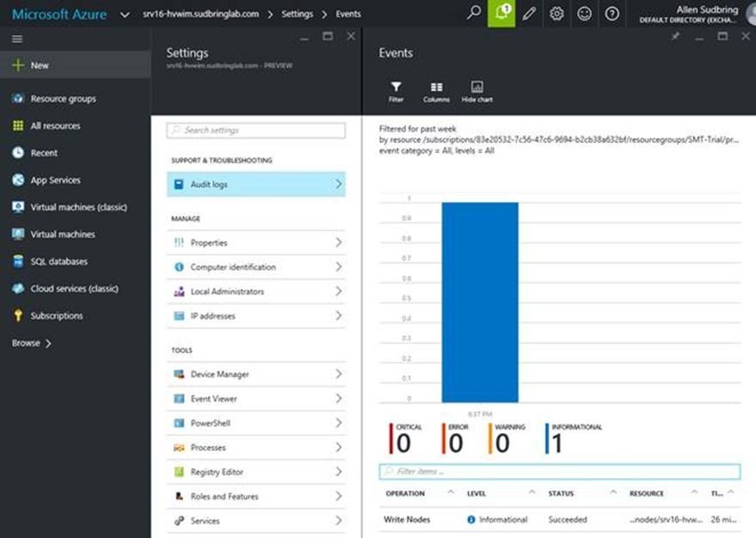
Task: Toggle the hamburger sidebar menu
Action: coord(17,39)
